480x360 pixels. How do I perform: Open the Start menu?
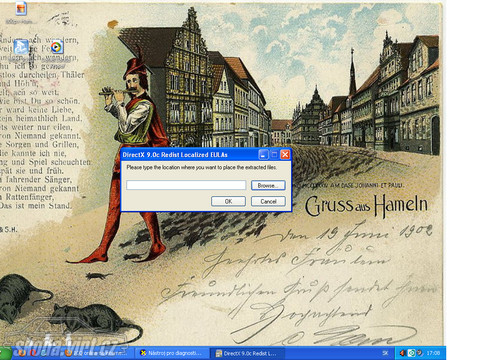pos(5,353)
